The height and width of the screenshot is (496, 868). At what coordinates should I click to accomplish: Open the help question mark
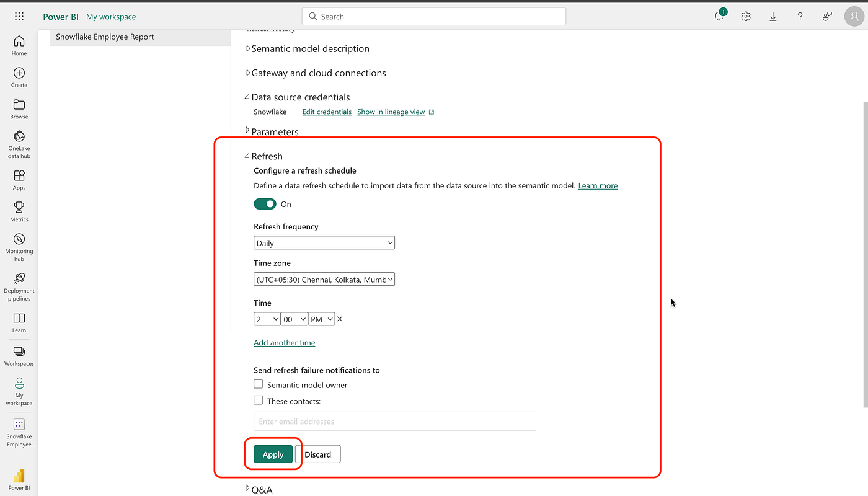[800, 17]
